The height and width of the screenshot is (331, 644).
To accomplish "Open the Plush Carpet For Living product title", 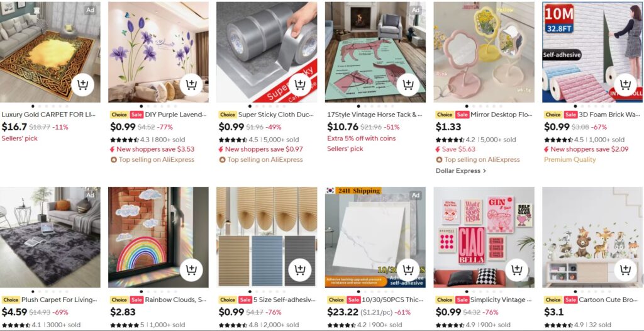I will click(59, 300).
